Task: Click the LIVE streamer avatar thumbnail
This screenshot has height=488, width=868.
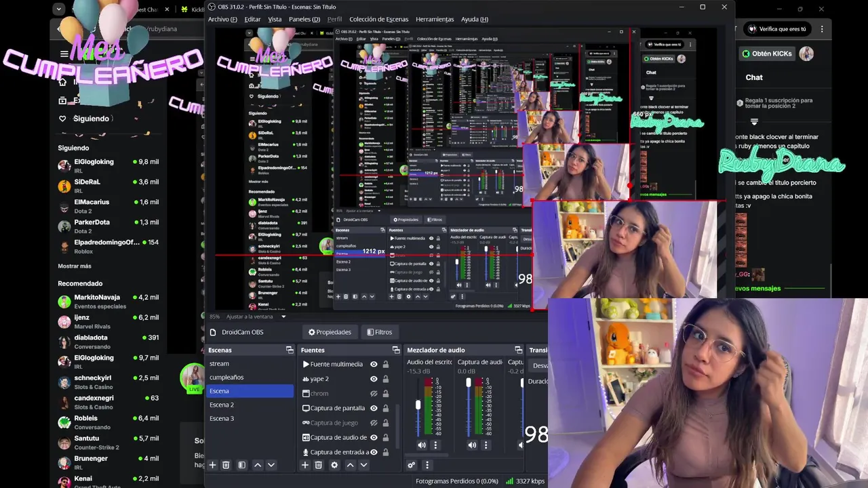Action: click(193, 378)
